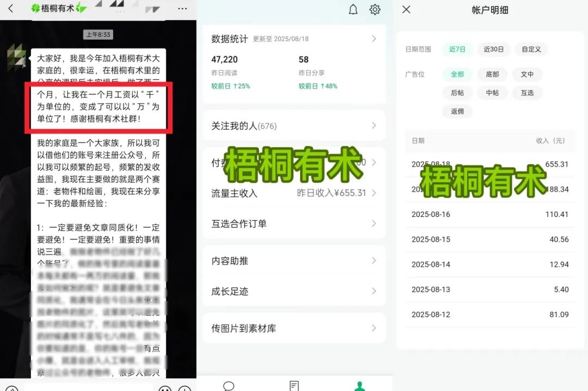
Task: Filter ad position by 文中
Action: pos(527,75)
